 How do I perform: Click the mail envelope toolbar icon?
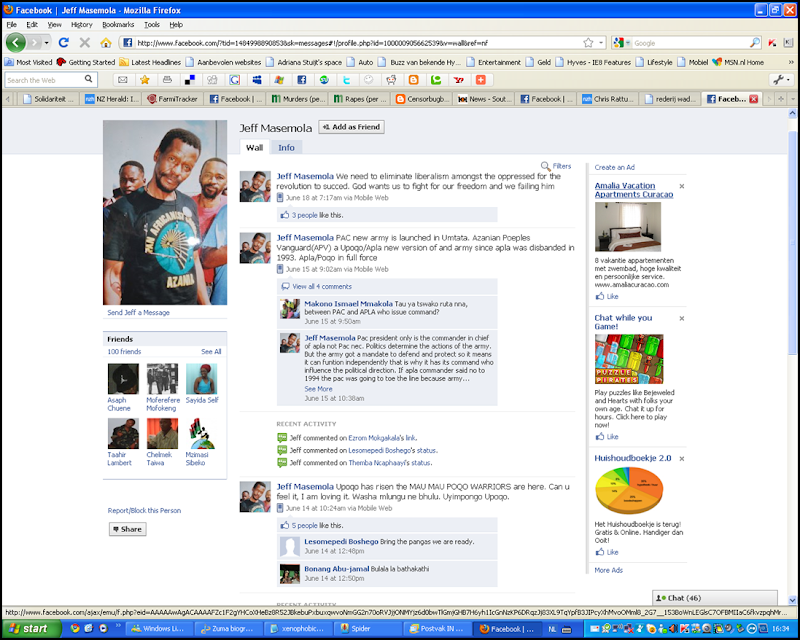point(122,80)
